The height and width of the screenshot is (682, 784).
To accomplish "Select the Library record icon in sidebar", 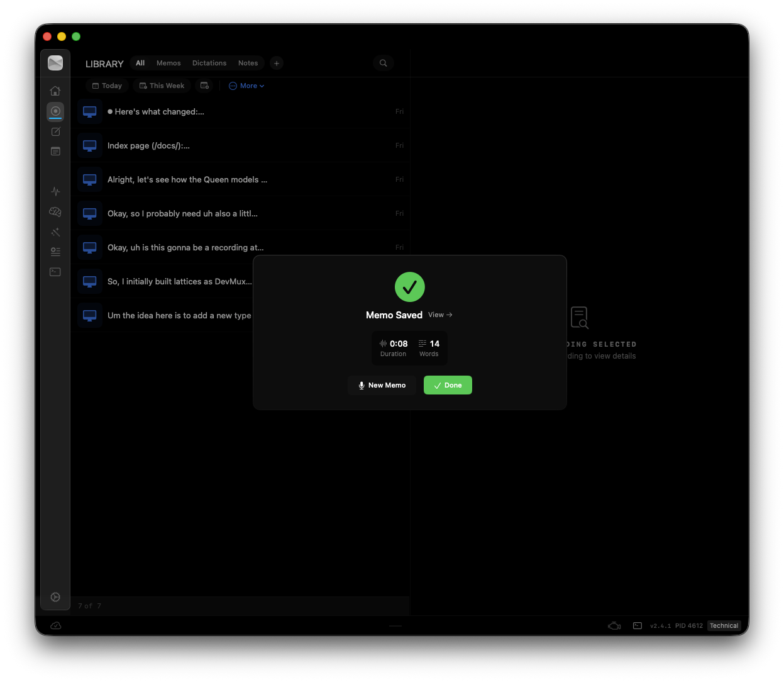I will [55, 111].
